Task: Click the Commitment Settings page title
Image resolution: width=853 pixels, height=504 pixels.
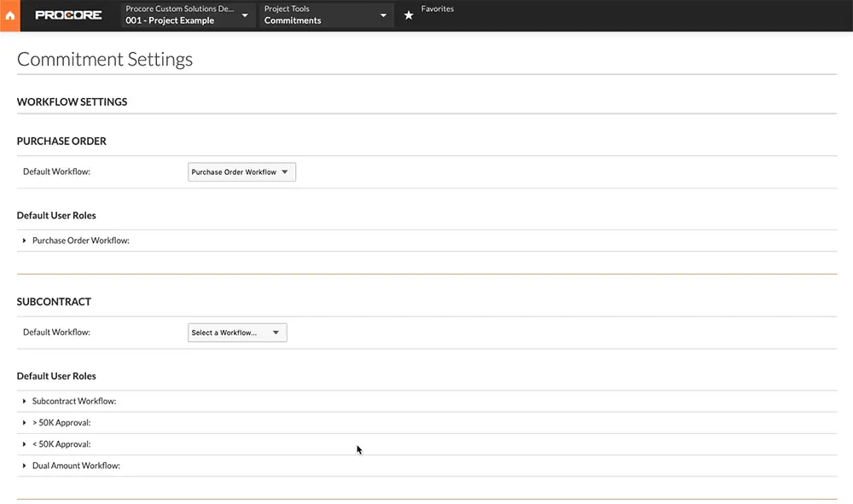Action: point(104,59)
